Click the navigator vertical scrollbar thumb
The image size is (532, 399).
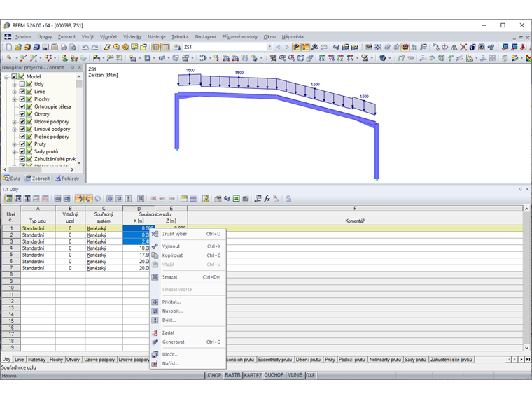click(79, 84)
